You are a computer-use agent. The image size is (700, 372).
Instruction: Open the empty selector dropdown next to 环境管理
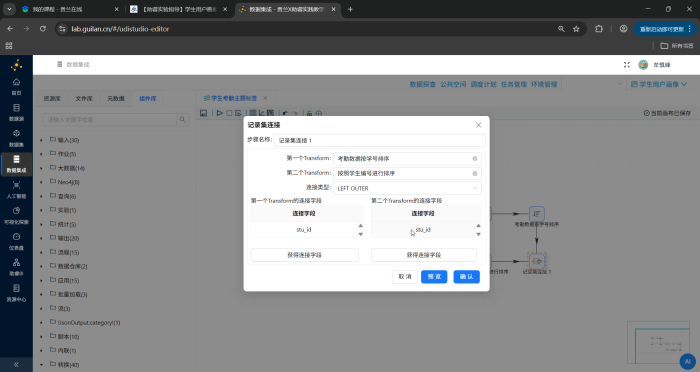pyautogui.click(x=593, y=84)
